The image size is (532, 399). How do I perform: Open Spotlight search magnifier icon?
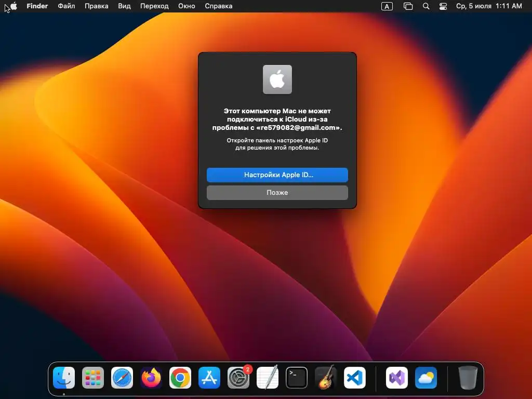click(426, 6)
